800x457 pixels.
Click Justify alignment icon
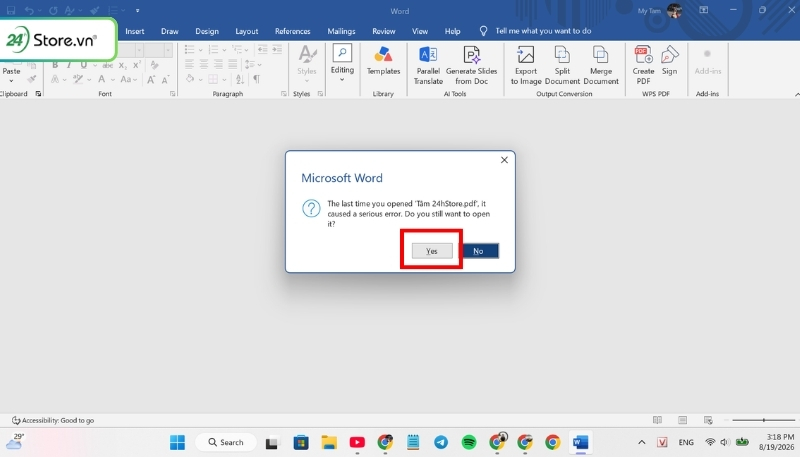pos(233,64)
